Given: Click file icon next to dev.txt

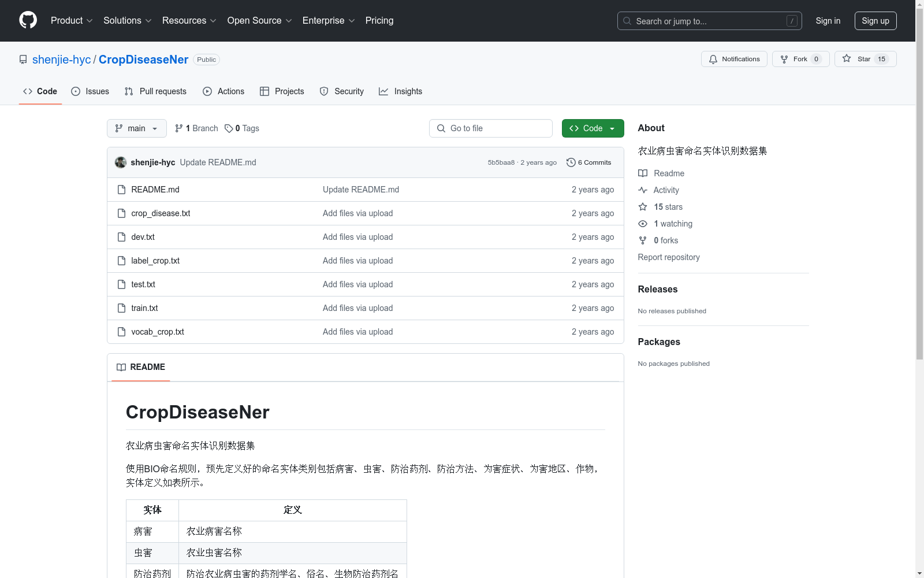Looking at the screenshot, I should pyautogui.click(x=121, y=237).
